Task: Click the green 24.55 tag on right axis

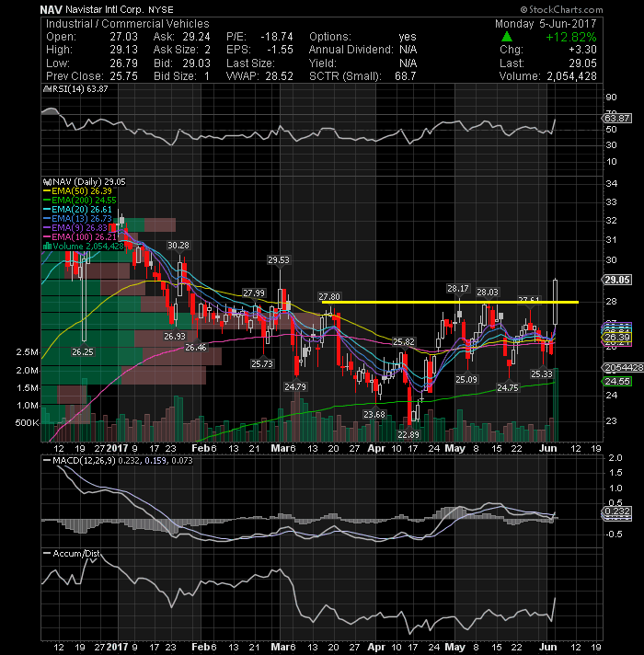Action: [616, 382]
